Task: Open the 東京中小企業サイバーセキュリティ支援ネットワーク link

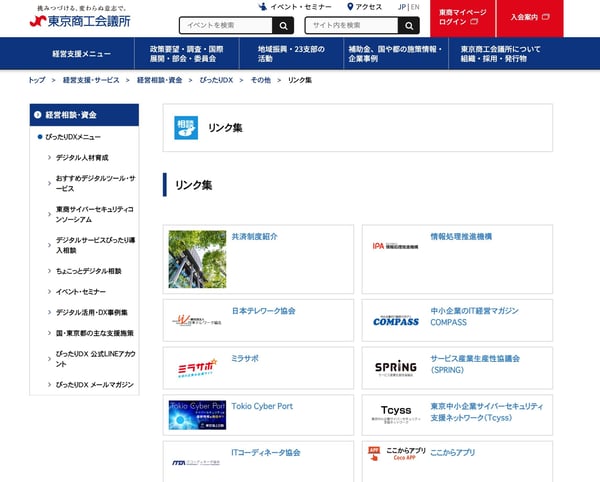Action: (x=487, y=412)
